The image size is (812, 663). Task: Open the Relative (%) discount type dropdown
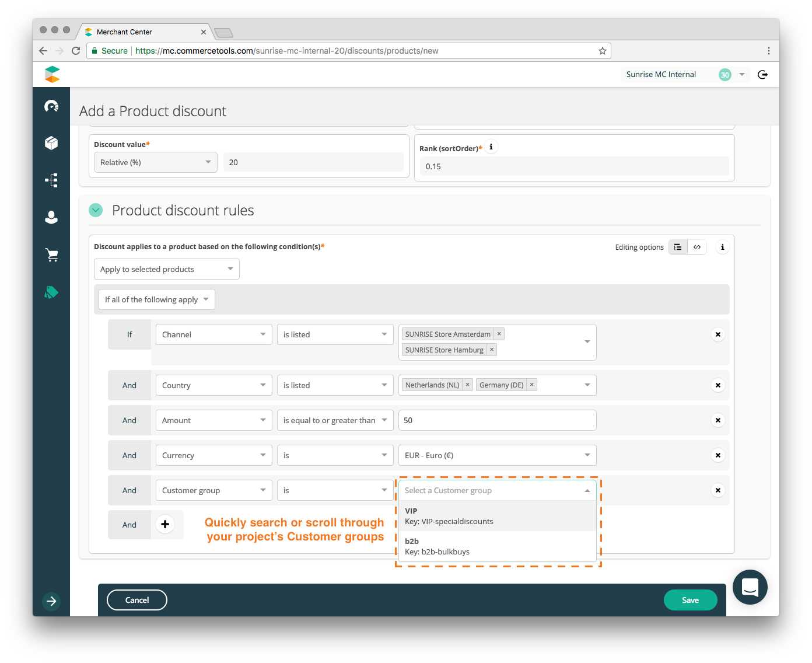(155, 162)
